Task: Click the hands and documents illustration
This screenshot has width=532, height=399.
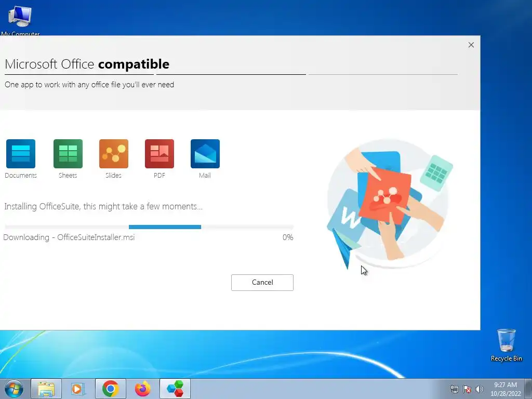Action: pyautogui.click(x=390, y=204)
